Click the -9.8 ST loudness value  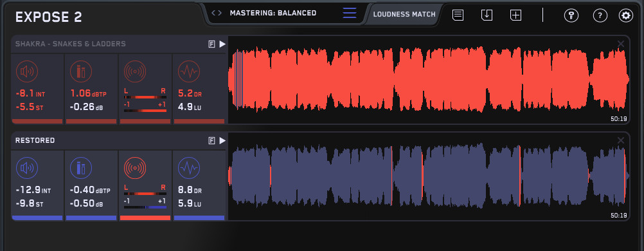click(30, 204)
